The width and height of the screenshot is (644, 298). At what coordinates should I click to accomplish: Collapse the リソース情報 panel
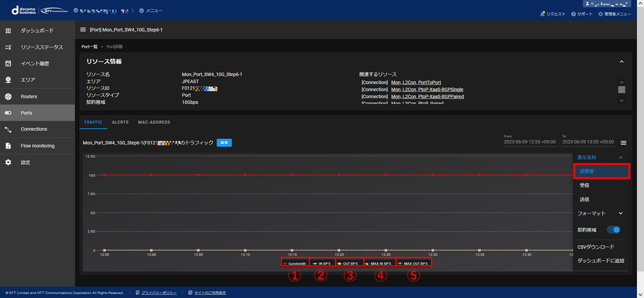tap(621, 61)
